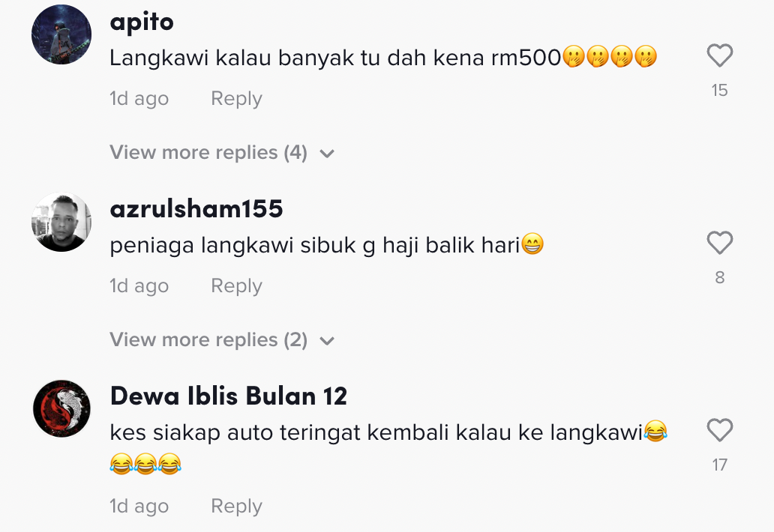Expand the chevron beside View more replies (2)

(x=327, y=341)
